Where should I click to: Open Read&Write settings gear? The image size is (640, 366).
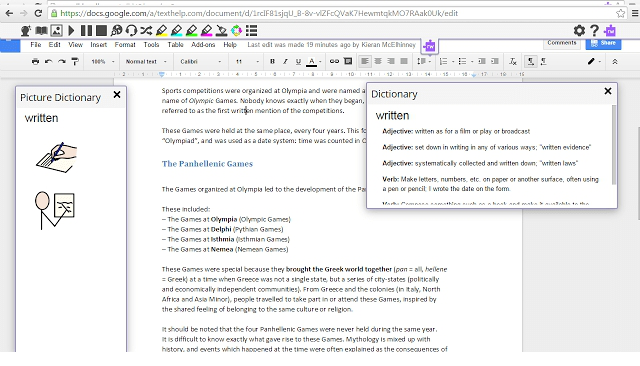pyautogui.click(x=579, y=31)
